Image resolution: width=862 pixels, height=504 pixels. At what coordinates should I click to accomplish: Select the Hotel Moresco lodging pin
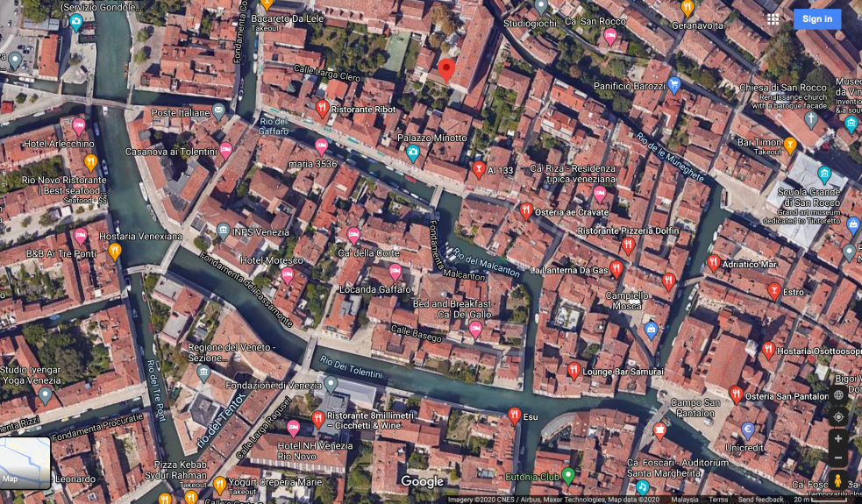click(x=288, y=275)
